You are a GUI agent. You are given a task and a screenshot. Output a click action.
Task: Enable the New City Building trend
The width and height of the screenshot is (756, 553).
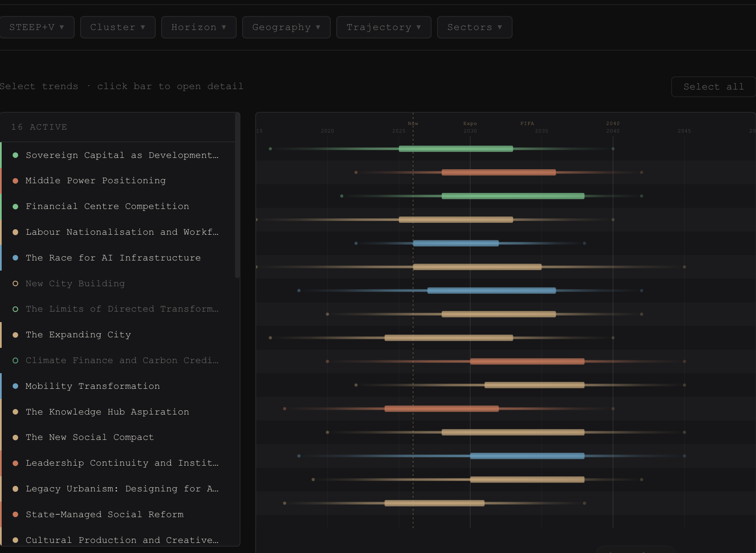pos(118,284)
